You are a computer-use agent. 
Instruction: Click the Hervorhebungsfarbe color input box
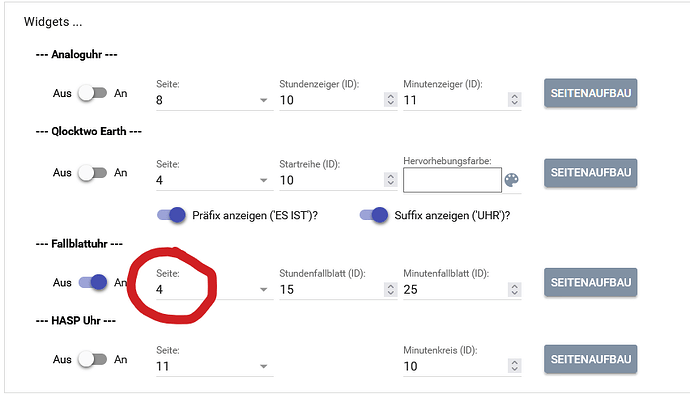(452, 180)
